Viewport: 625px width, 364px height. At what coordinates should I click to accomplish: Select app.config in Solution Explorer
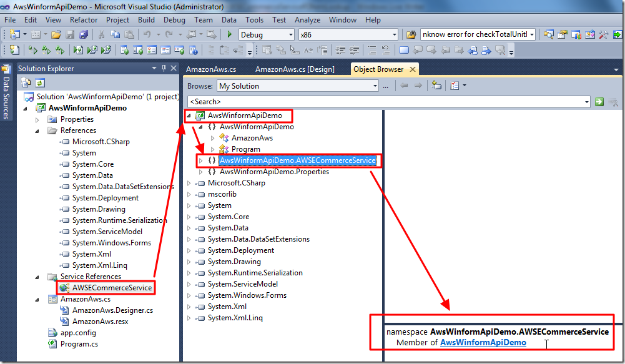pyautogui.click(x=78, y=333)
